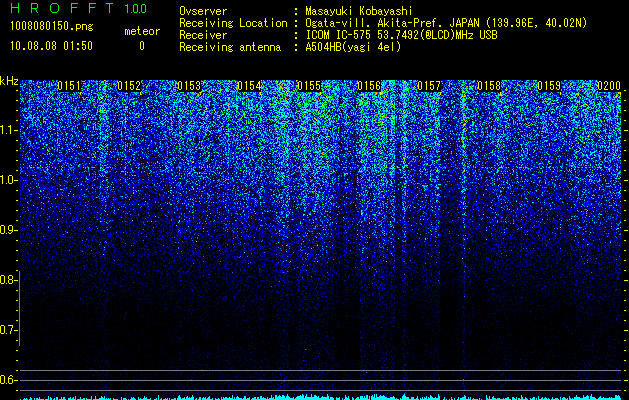Click the Receiving Location label
Screen dimensions: 629x400
pos(233,23)
